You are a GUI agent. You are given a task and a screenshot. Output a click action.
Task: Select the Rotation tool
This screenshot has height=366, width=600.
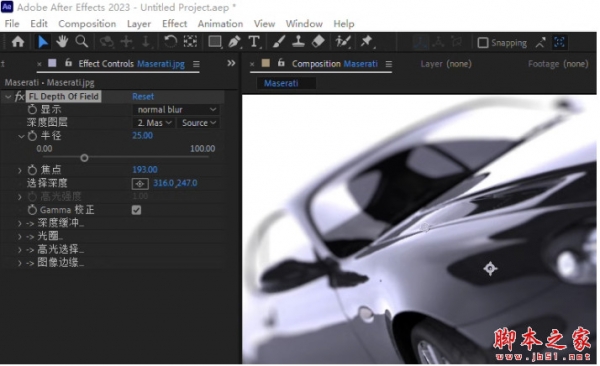(170, 41)
